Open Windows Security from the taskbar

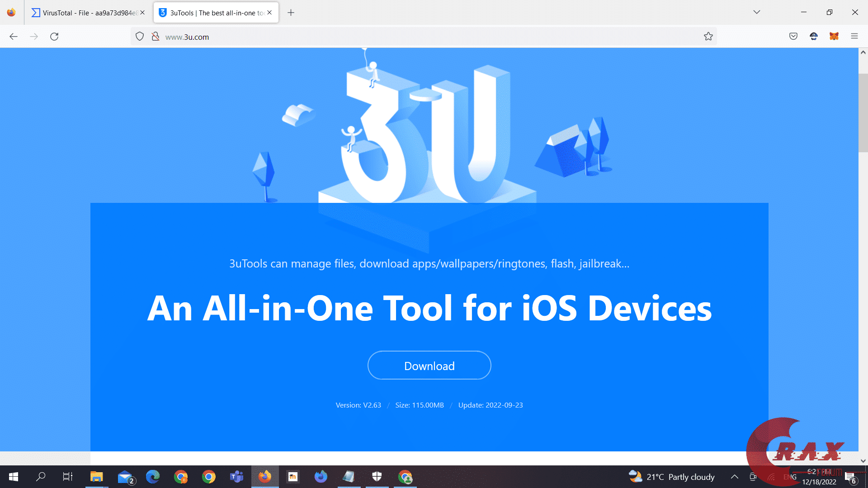377,477
